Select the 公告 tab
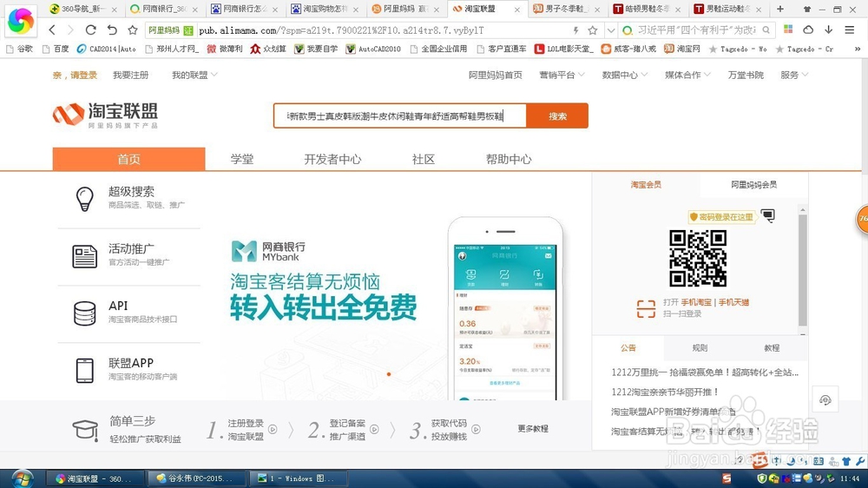The width and height of the screenshot is (868, 488). pyautogui.click(x=628, y=348)
